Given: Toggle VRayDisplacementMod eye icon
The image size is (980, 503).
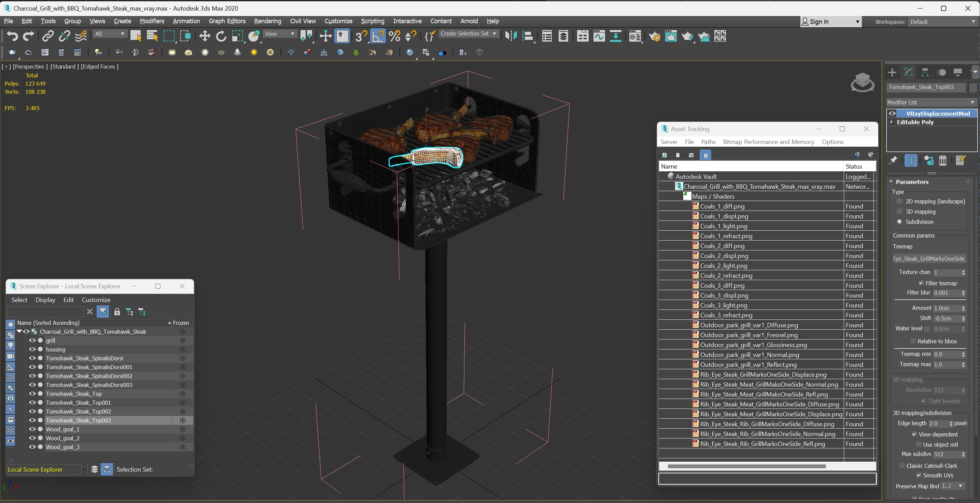Looking at the screenshot, I should [x=892, y=113].
